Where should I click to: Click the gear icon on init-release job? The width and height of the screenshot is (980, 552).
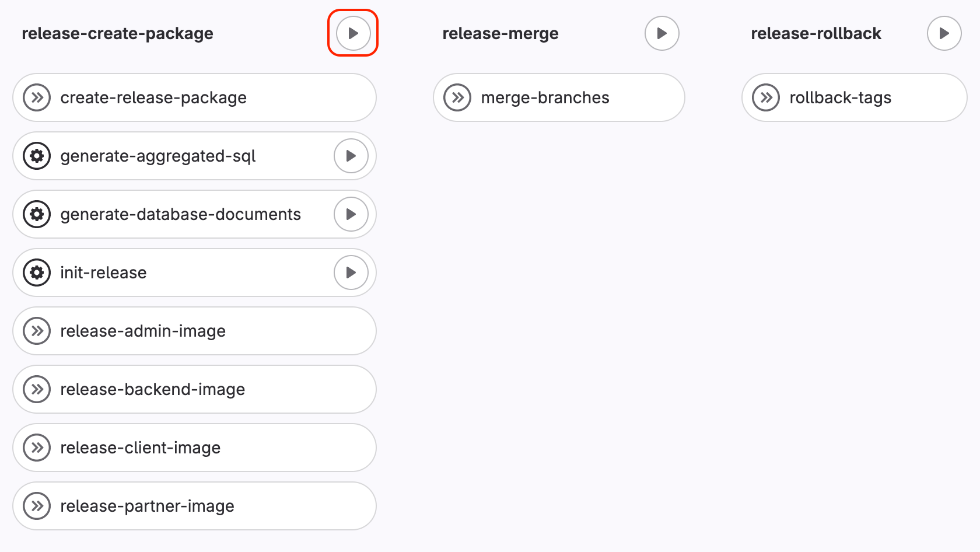(x=37, y=272)
